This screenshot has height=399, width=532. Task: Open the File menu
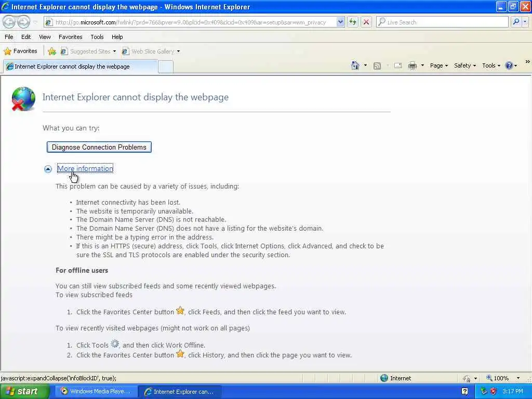[x=9, y=37]
